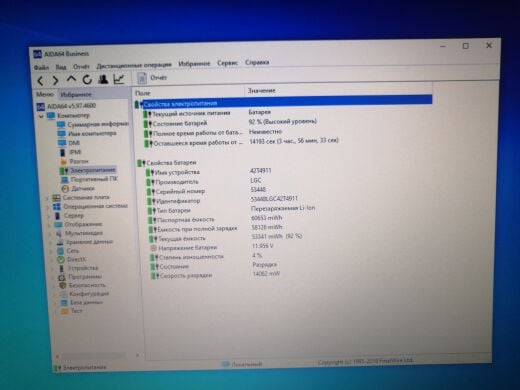Click the Отчёт report button in toolbar
Screen dimensions: 520x390
click(152, 78)
